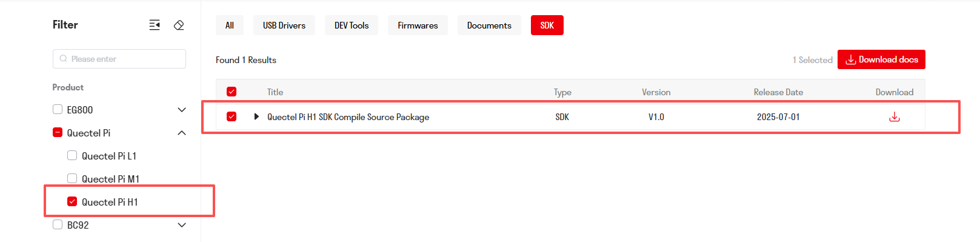This screenshot has width=980, height=242.
Task: Click the Release Date column header
Action: pos(778,92)
